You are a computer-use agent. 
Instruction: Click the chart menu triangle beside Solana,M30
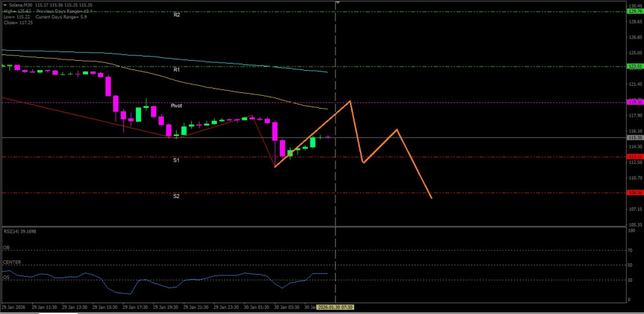4,4
